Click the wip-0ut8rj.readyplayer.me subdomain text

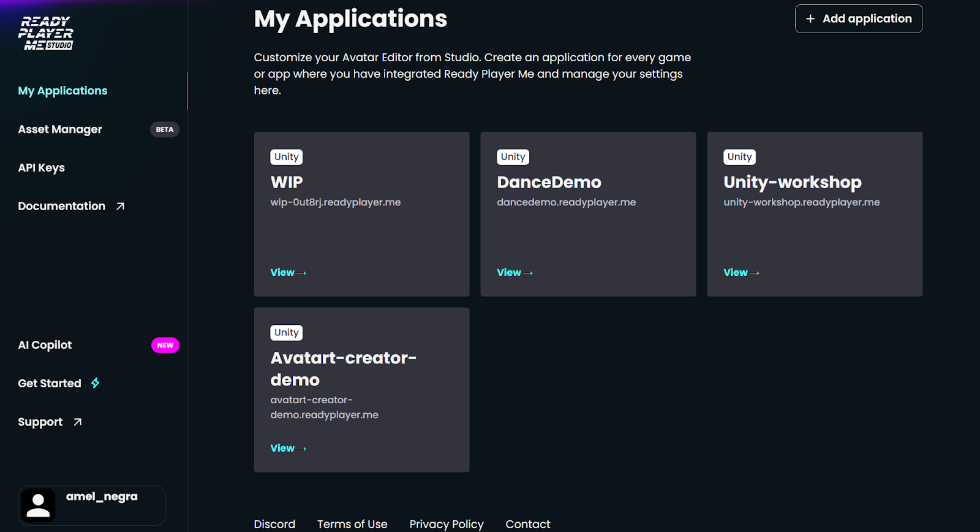coord(336,202)
